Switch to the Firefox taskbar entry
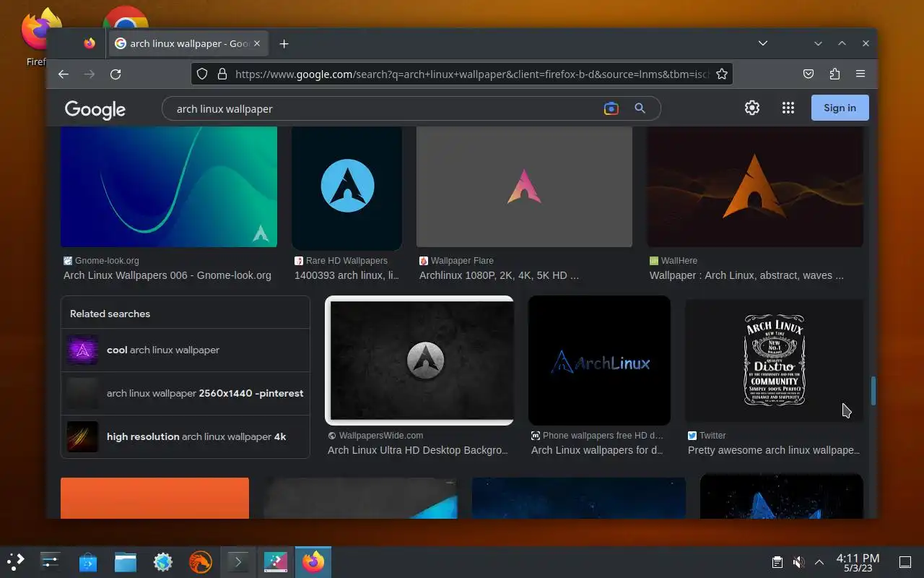 pyautogui.click(x=313, y=561)
